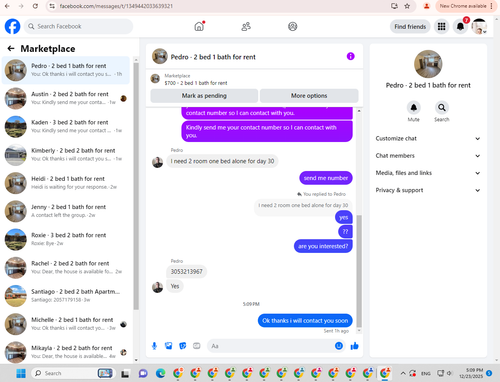500x382 pixels.
Task: Click Mark as pending button
Action: [204, 96]
